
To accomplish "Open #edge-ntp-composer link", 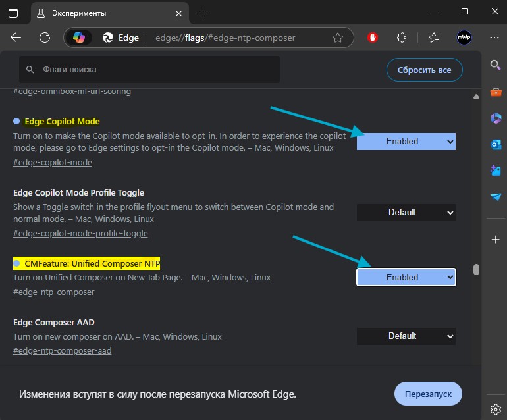I will pos(54,292).
